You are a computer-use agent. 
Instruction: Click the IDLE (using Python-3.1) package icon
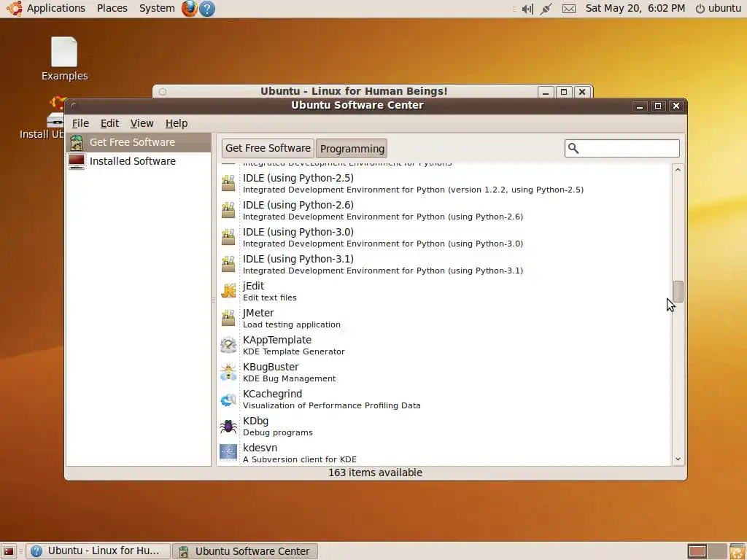(228, 264)
